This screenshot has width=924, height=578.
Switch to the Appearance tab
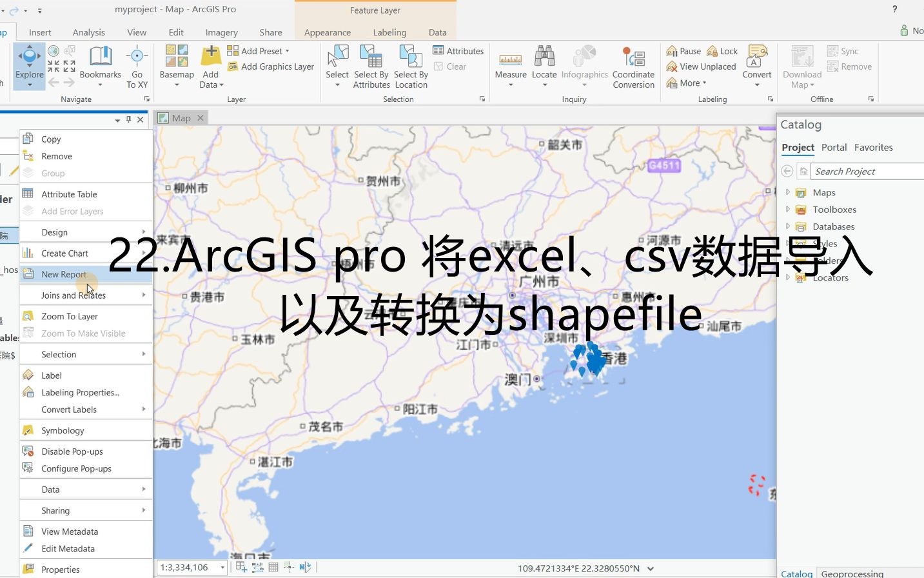pyautogui.click(x=328, y=32)
